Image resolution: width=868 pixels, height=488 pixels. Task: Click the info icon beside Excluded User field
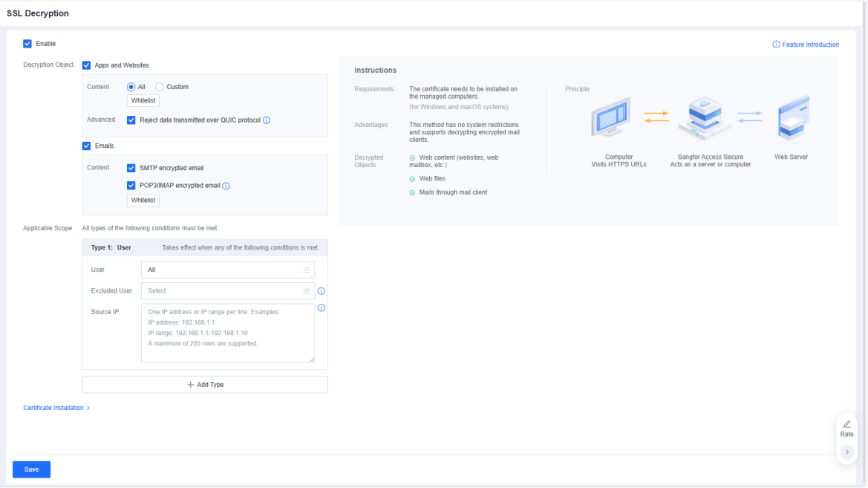tap(321, 291)
